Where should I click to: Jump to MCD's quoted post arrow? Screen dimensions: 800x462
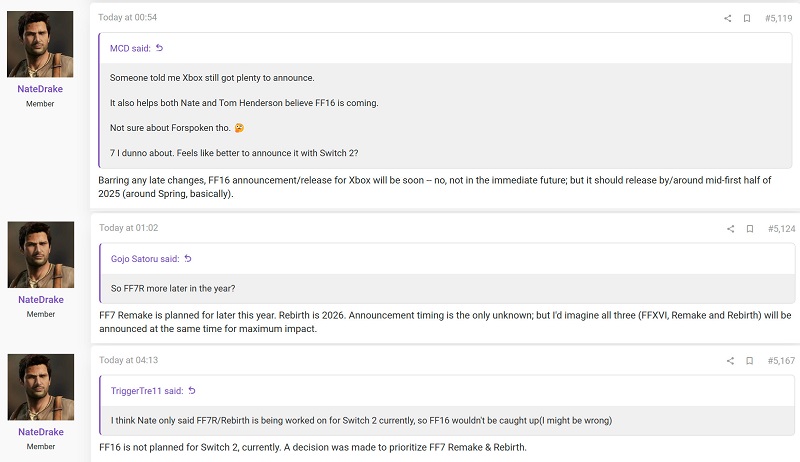[x=159, y=48]
